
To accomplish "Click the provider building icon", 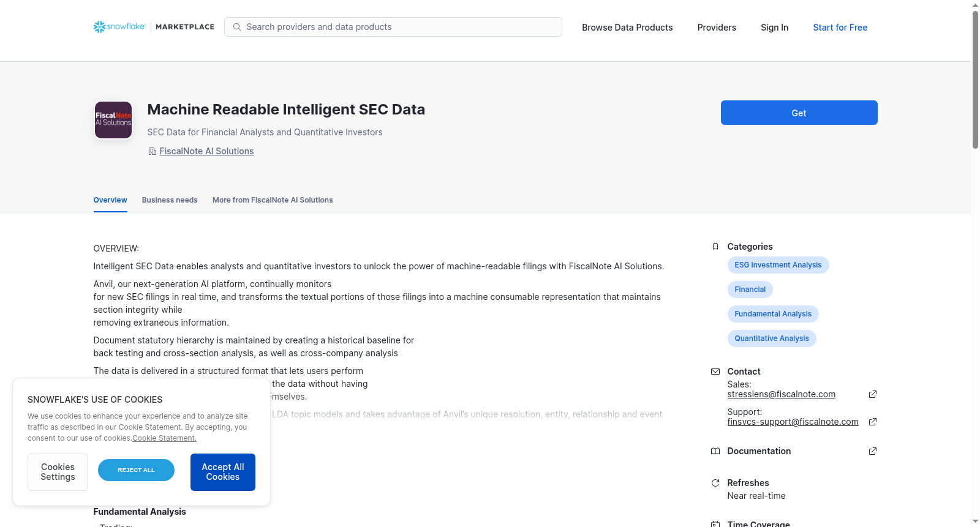I will (153, 151).
